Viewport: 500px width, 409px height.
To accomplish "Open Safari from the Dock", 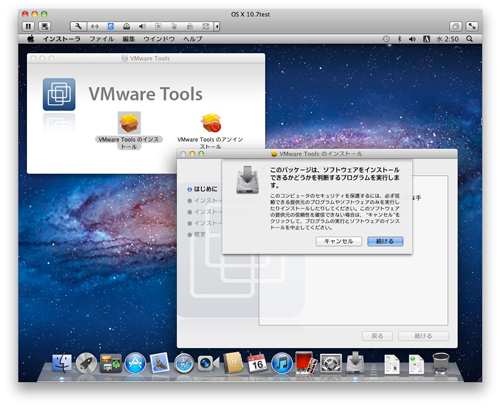I will pos(184,363).
